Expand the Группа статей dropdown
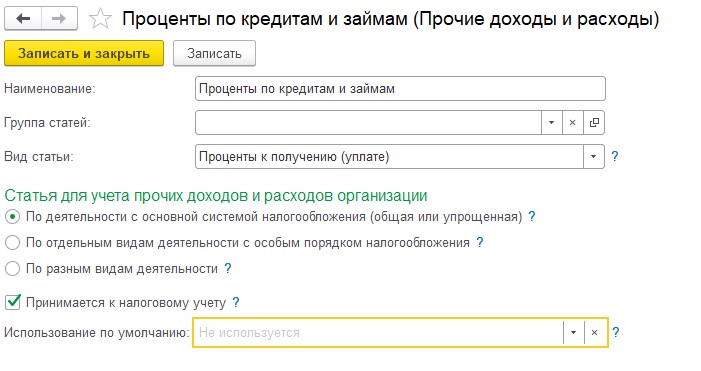Image resolution: width=701 pixels, height=371 pixels. tap(551, 122)
